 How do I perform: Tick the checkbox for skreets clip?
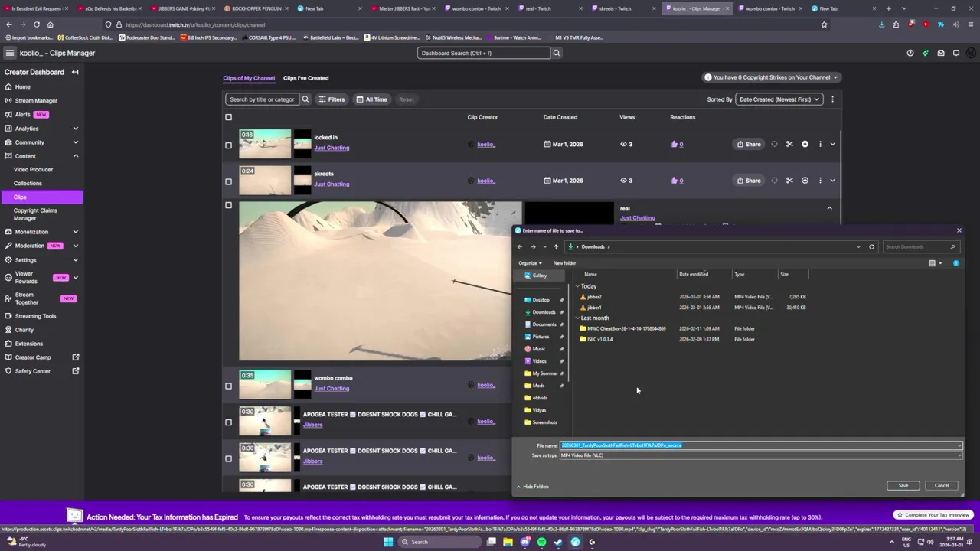[228, 182]
